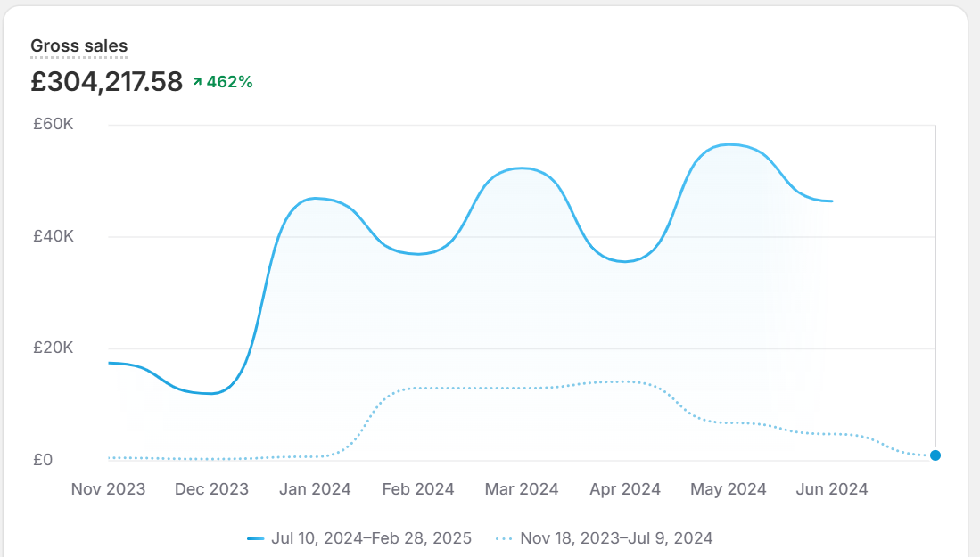The width and height of the screenshot is (980, 557).
Task: Click the blue data point dot
Action: [935, 455]
